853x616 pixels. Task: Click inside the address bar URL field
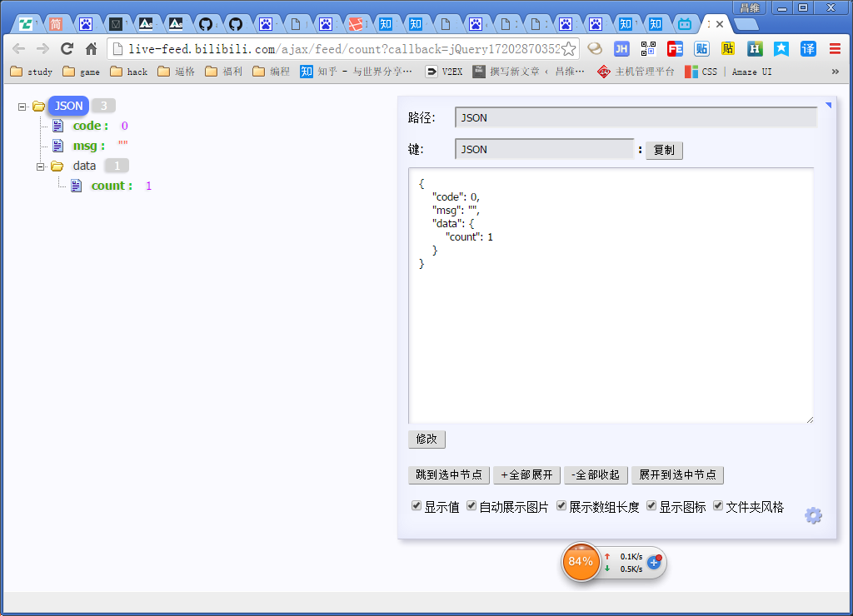(x=333, y=49)
